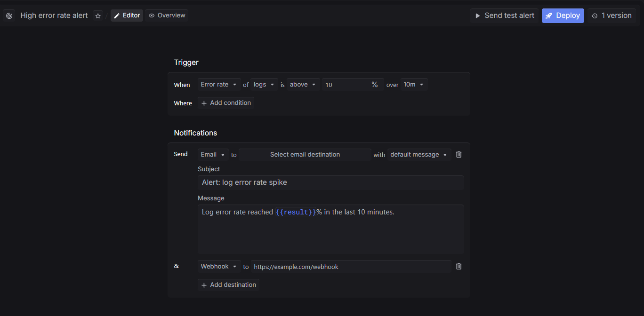Send a test alert
The image size is (644, 316).
point(504,16)
